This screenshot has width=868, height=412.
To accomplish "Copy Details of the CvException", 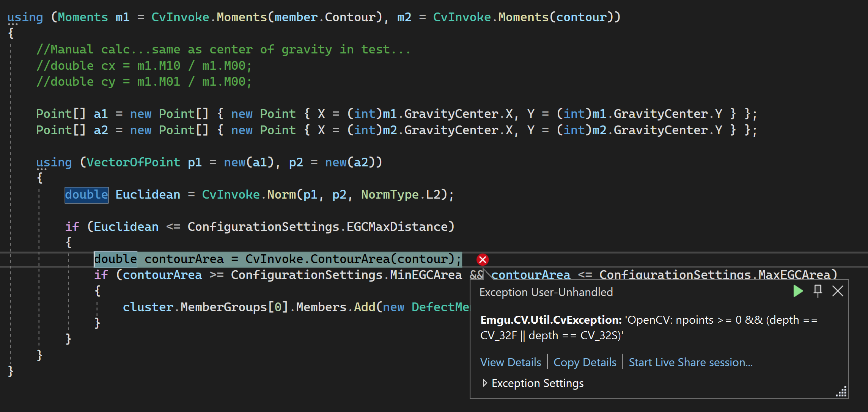I will [x=585, y=362].
